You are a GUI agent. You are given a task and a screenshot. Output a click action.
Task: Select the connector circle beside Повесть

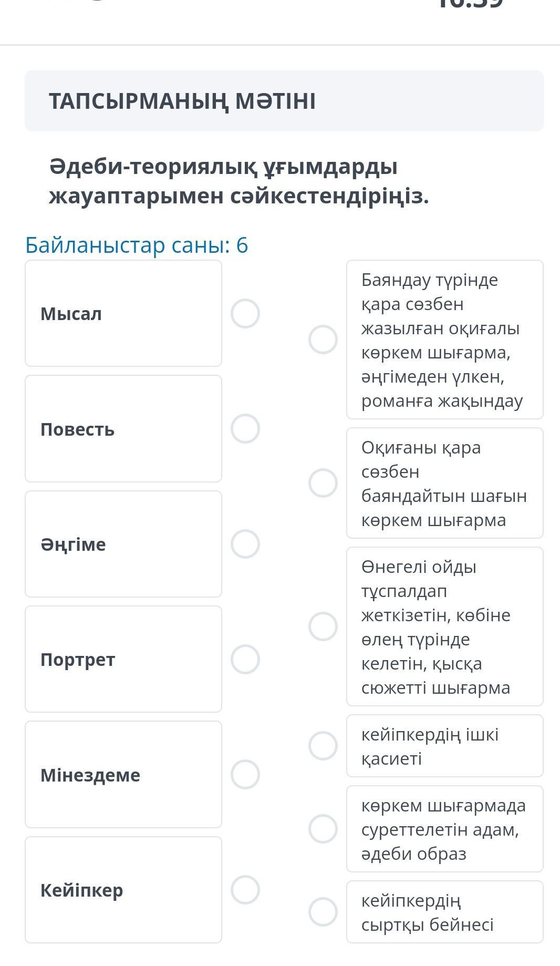point(245,429)
